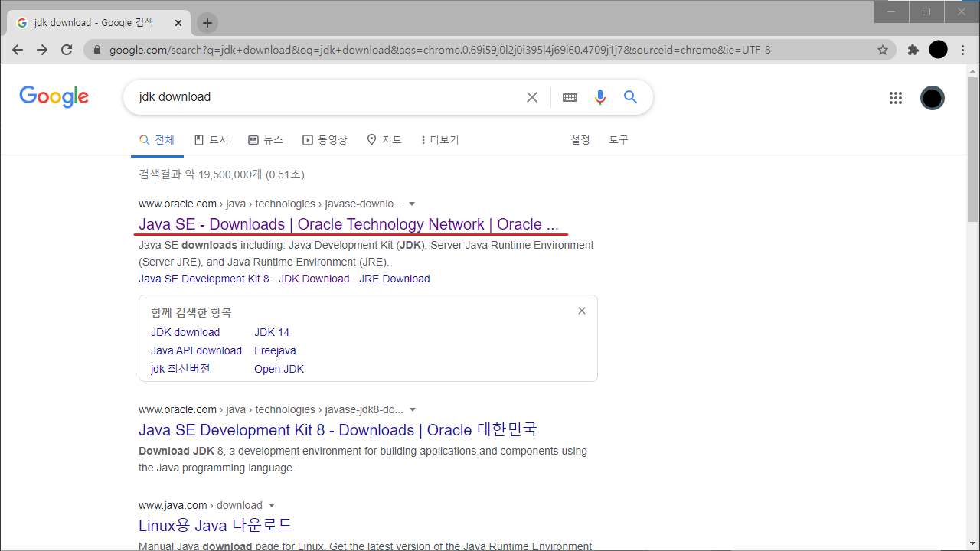Switch to the 지도 tab

pyautogui.click(x=384, y=140)
